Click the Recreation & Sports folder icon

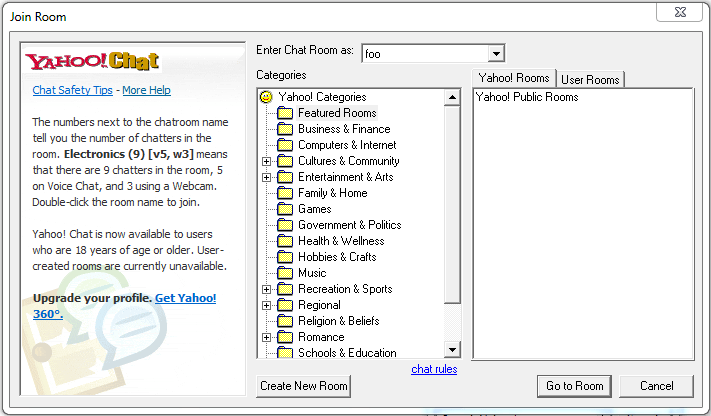tap(285, 289)
